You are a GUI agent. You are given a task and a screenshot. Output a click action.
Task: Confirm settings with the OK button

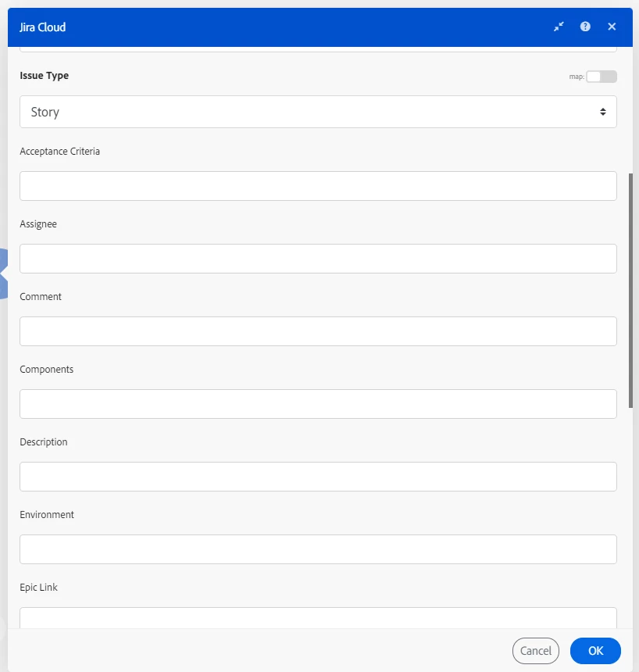click(595, 651)
